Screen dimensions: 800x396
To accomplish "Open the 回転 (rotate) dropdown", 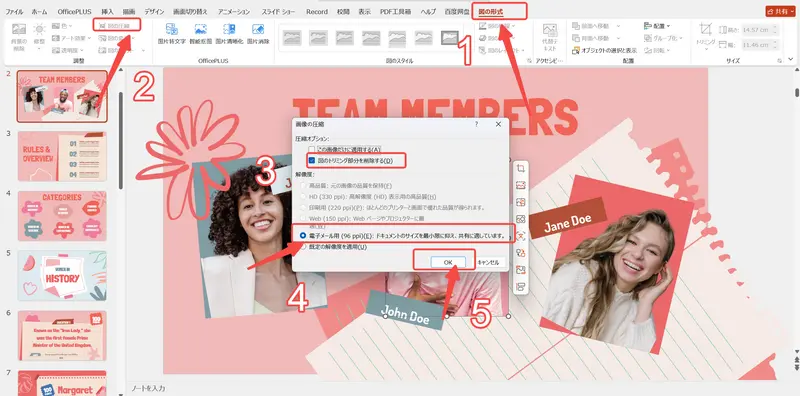I will tap(657, 51).
